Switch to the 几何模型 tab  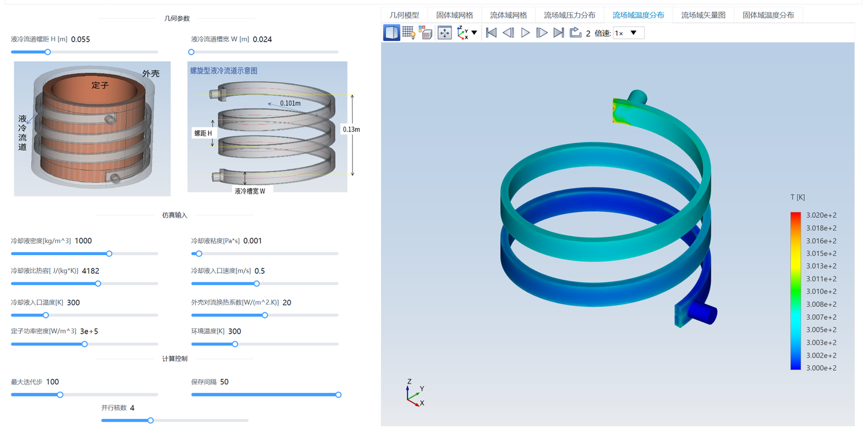click(404, 15)
